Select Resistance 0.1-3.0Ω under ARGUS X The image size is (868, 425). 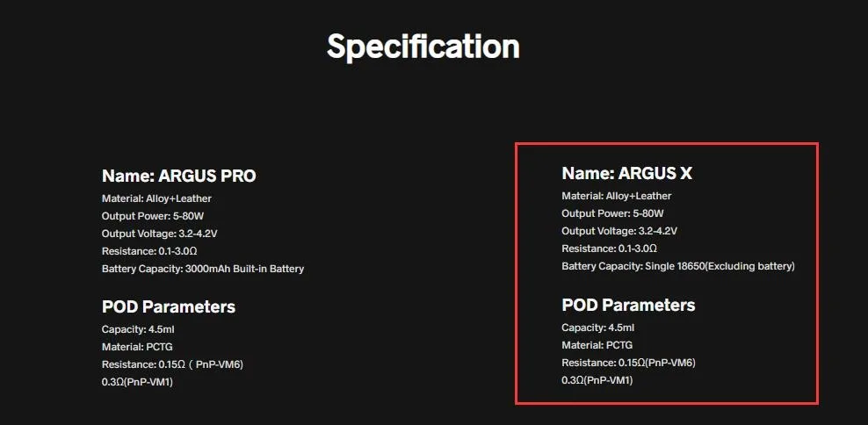click(x=609, y=249)
